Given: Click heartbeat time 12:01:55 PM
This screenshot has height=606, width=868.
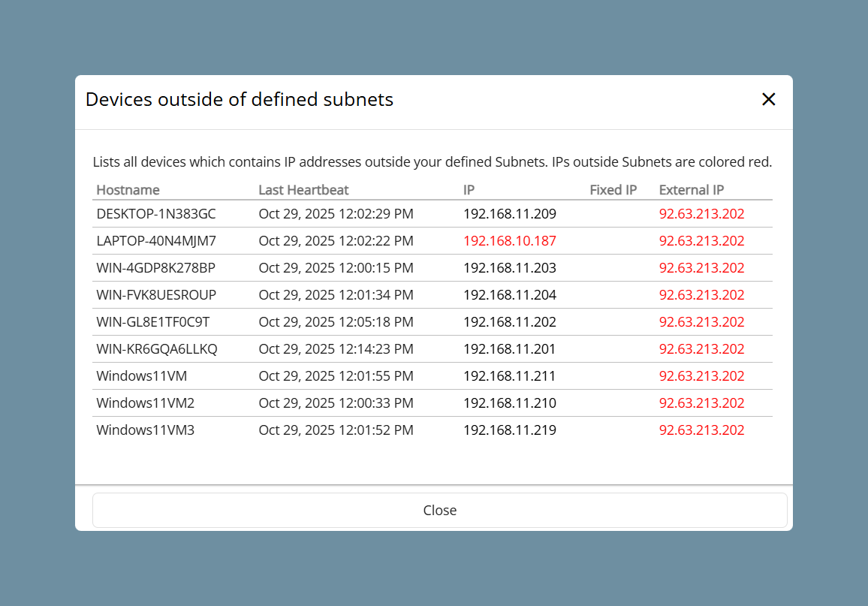Looking at the screenshot, I should click(x=375, y=376).
